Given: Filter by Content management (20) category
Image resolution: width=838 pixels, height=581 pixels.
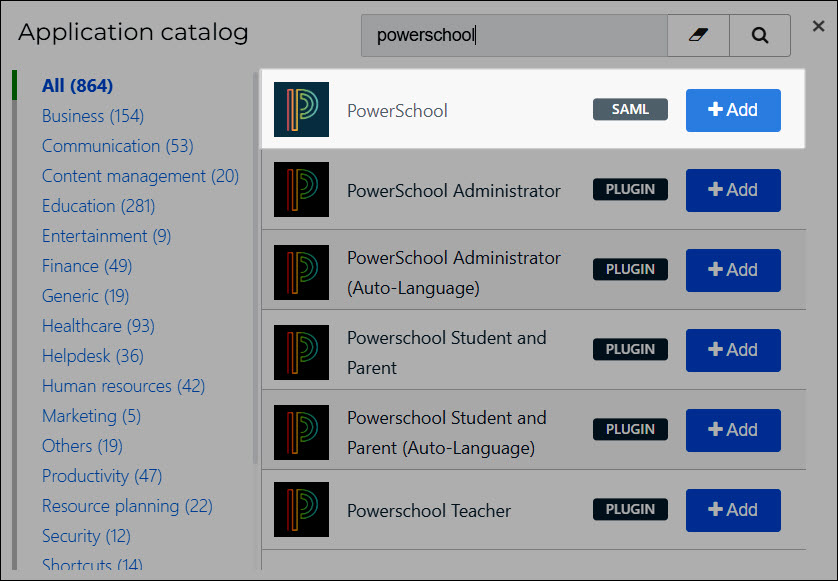Looking at the screenshot, I should point(141,176).
